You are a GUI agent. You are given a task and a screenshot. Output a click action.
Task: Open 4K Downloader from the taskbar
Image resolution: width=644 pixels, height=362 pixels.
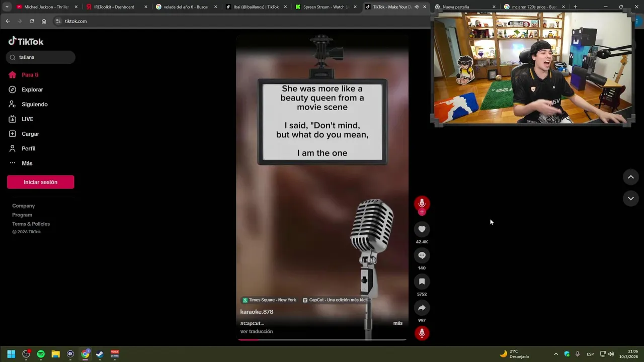70,354
